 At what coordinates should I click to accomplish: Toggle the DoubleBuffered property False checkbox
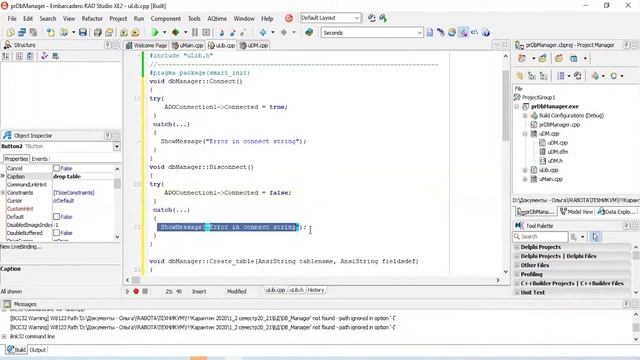[56, 233]
